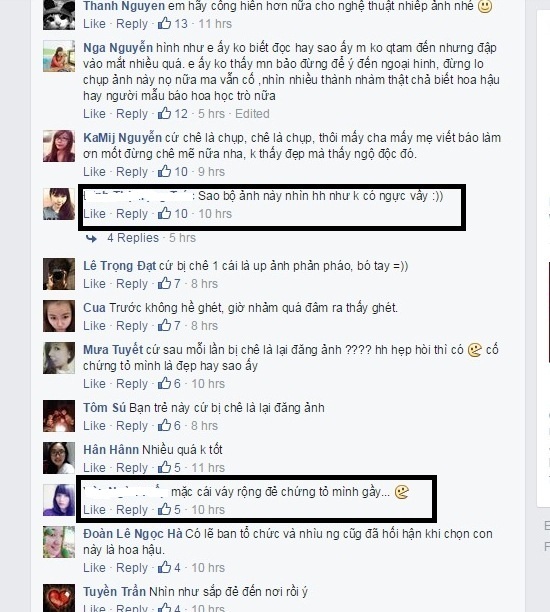Open Mưa Tuyết's avatar thumbnail
The height and width of the screenshot is (612, 550).
pos(59,358)
